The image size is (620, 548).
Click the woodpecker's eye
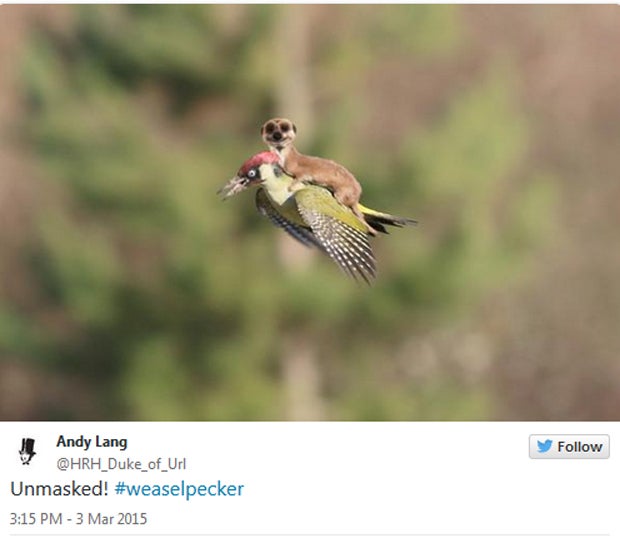252,173
